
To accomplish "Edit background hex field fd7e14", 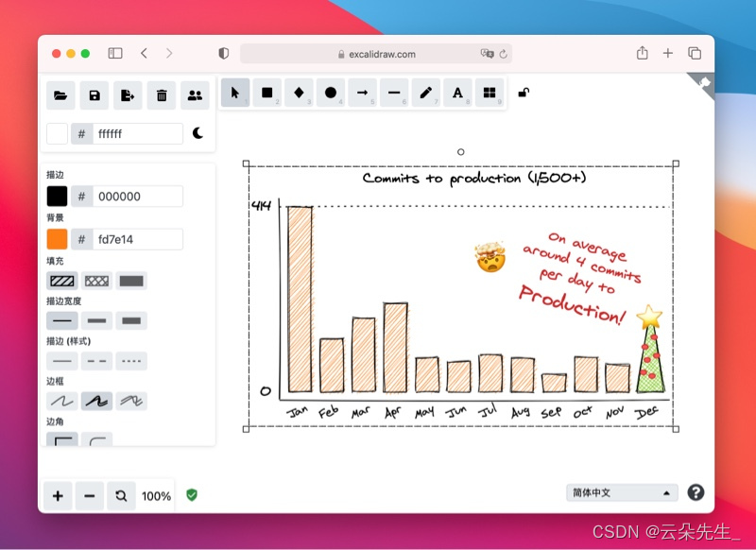I will pyautogui.click(x=138, y=239).
